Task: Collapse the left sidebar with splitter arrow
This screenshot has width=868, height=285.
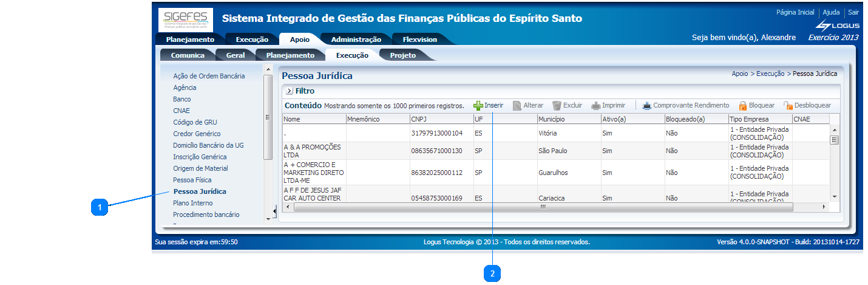Action: click(274, 211)
